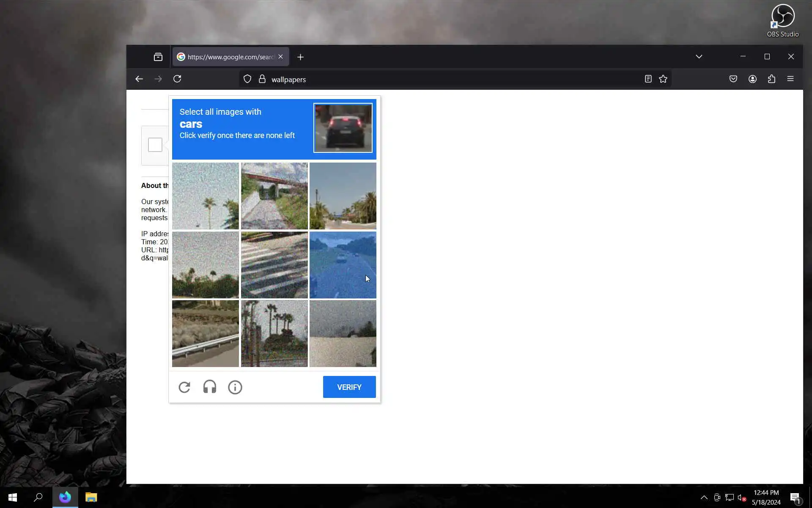Viewport: 812px width, 508px height.
Task: Open the extensions puzzle piece icon
Action: point(771,79)
